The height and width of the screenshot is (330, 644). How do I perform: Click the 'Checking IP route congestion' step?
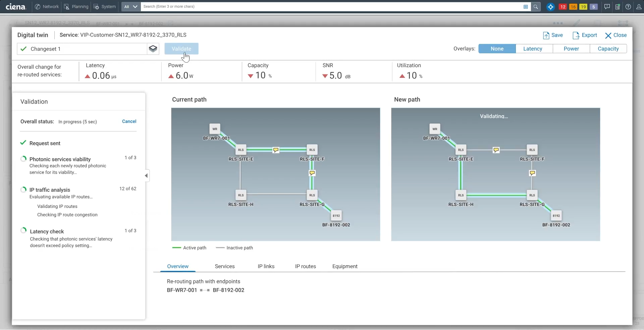pos(67,215)
